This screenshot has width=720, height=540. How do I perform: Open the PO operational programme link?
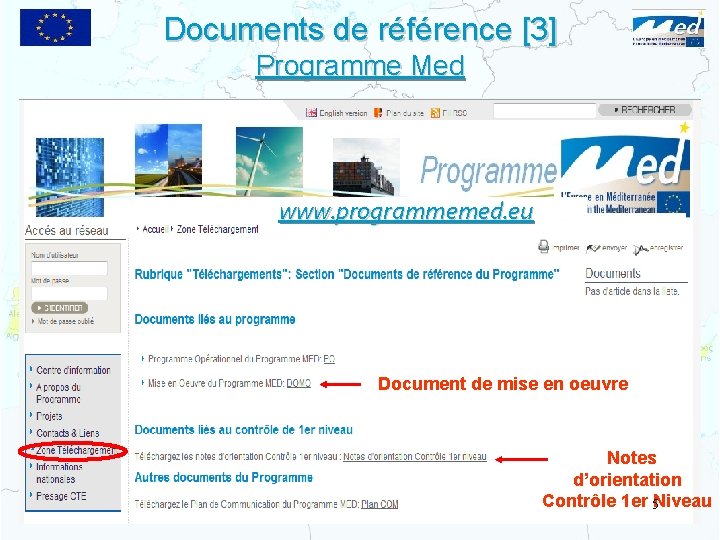point(329,359)
